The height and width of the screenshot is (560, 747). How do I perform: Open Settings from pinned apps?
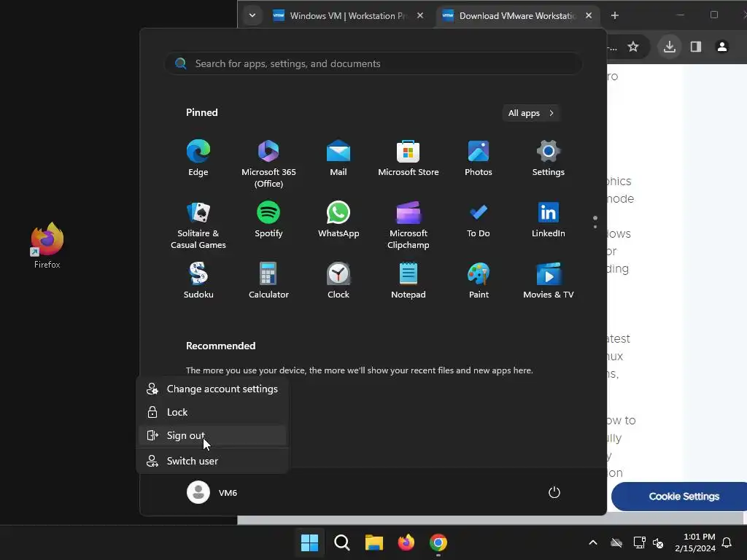coord(549,158)
